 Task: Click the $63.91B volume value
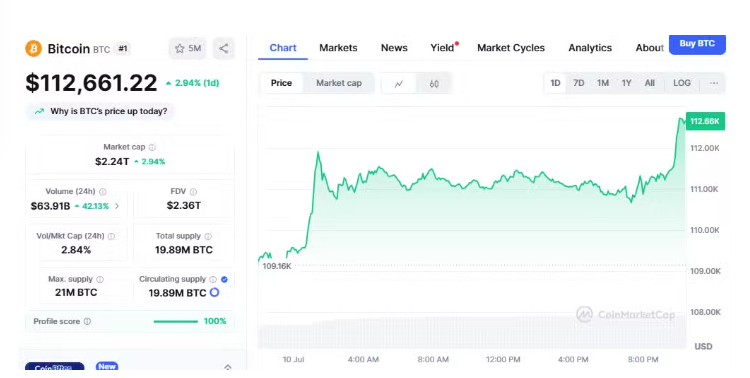(50, 206)
